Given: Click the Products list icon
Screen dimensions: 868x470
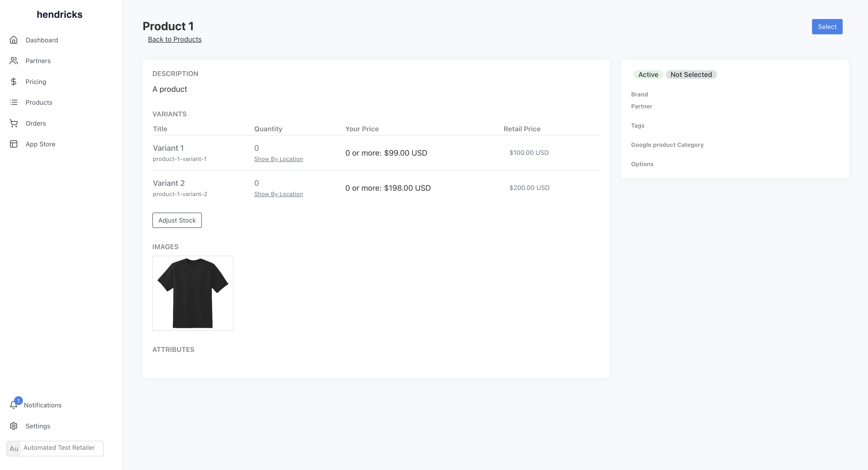Looking at the screenshot, I should coord(13,103).
